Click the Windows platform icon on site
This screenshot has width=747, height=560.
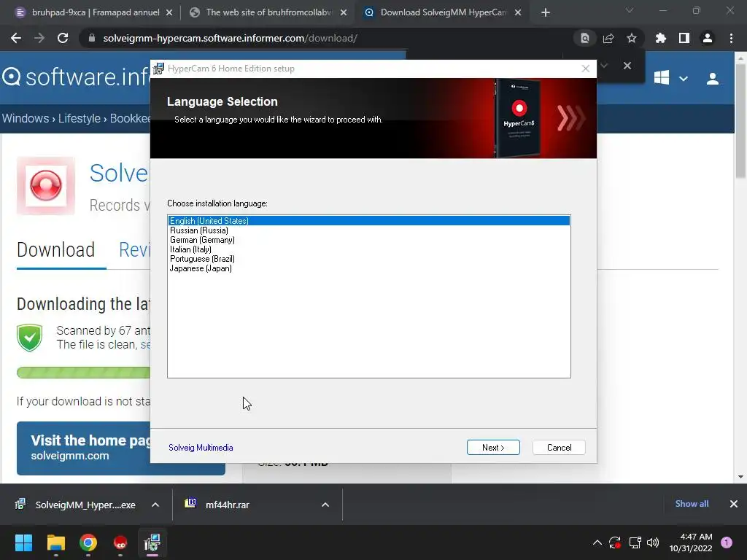(661, 77)
